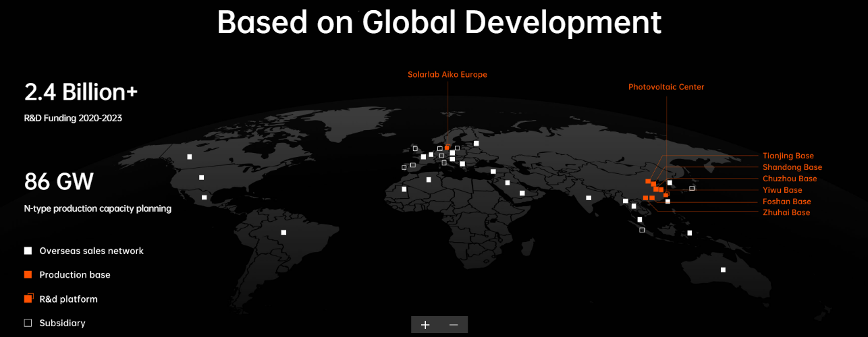The image size is (868, 337).
Task: Click the Yiwu Base label
Action: coord(782,190)
